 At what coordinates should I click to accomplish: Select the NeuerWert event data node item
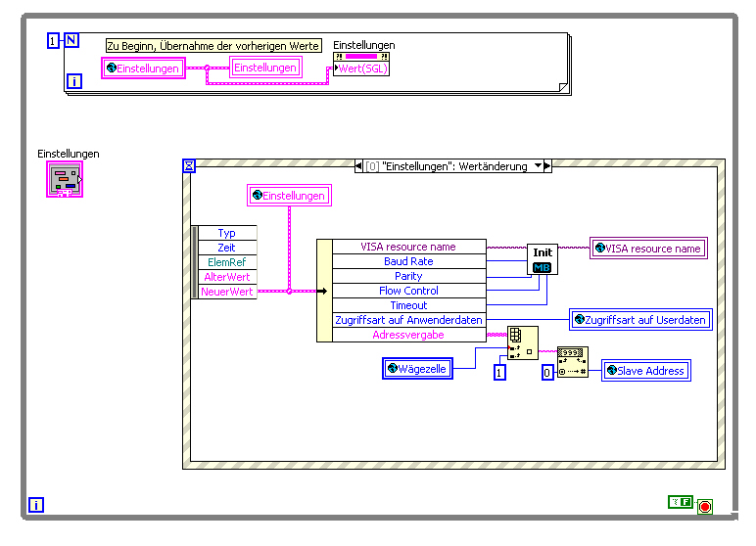point(227,292)
